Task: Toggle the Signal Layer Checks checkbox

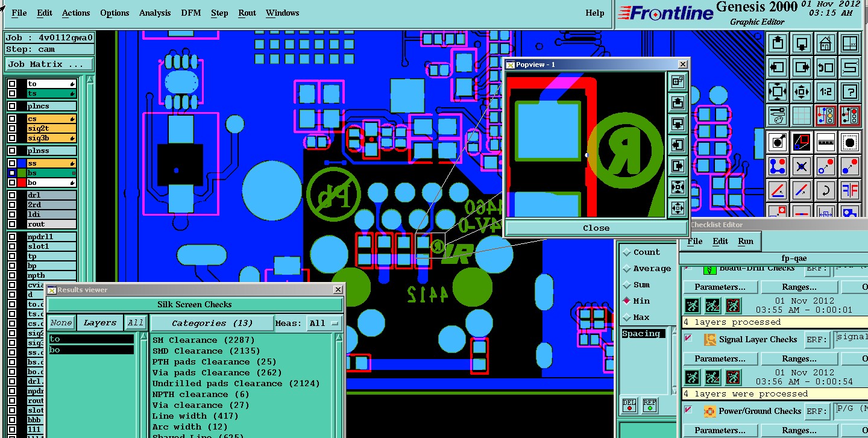Action: pyautogui.click(x=688, y=339)
